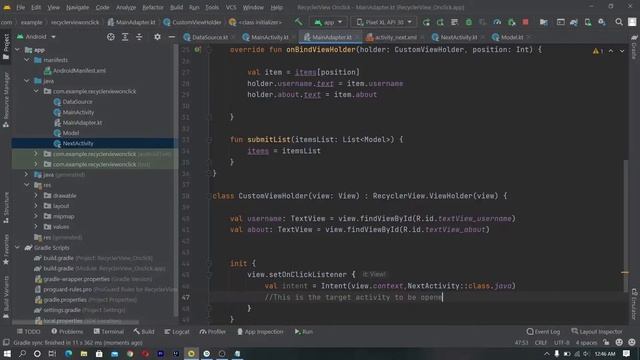640x360 pixels.
Task: Open project panel settings gear icon
Action: [157, 37]
